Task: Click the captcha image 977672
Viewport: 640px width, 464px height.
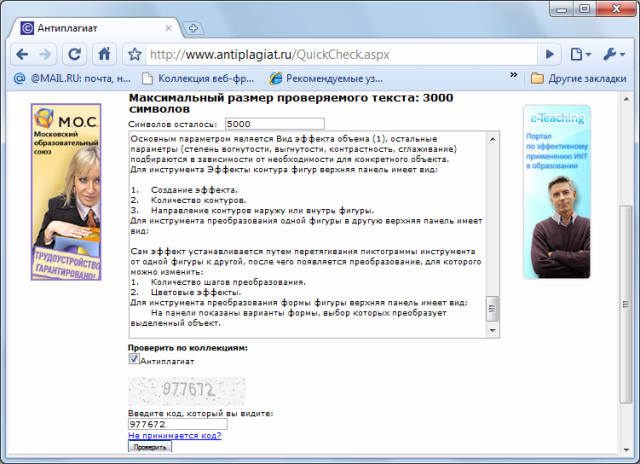Action: pos(187,391)
